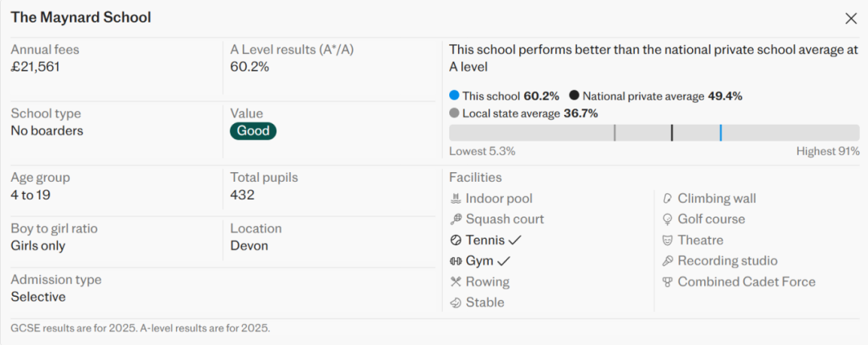Click the Gym dumbbell icon
868x345 pixels.
[456, 261]
